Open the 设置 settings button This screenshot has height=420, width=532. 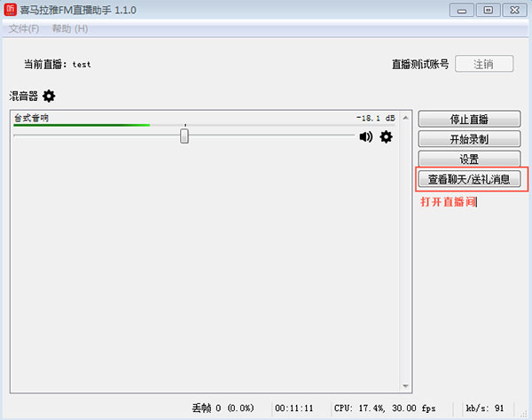click(x=469, y=159)
